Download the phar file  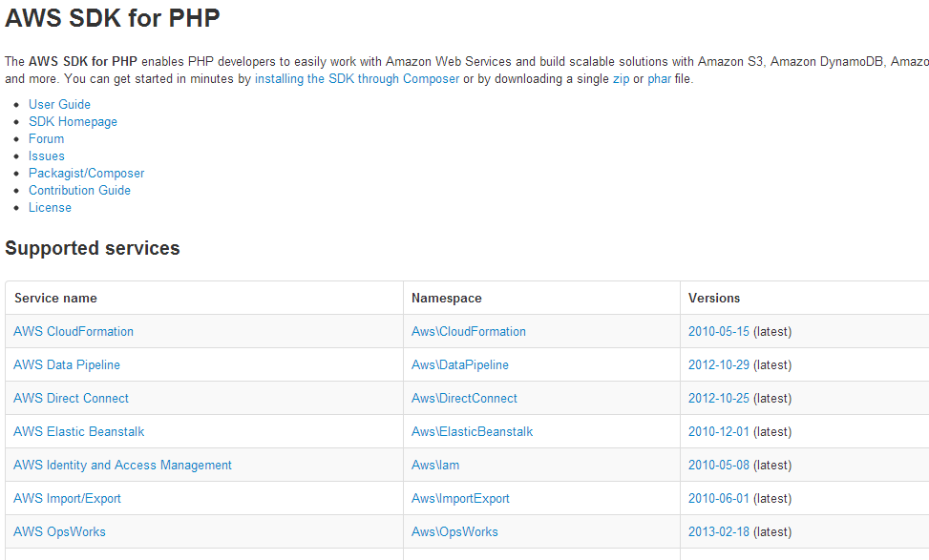click(659, 78)
